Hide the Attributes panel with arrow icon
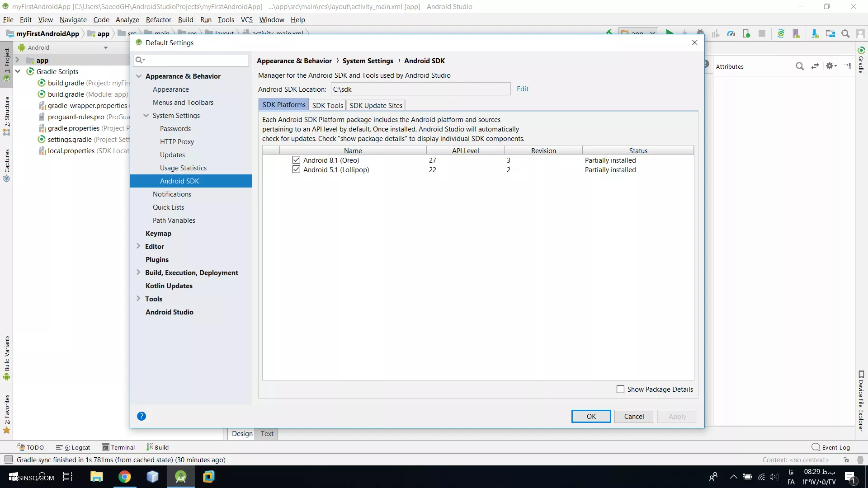The height and width of the screenshot is (488, 868). (847, 66)
